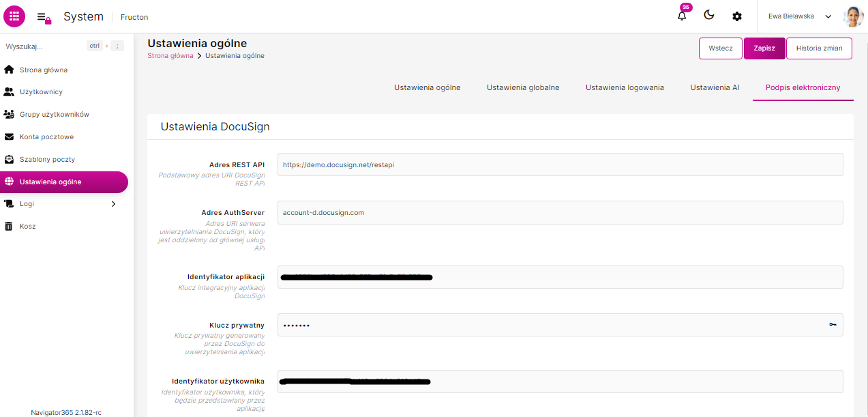
Task: Select Podpis elektroniczny tab
Action: pyautogui.click(x=803, y=87)
